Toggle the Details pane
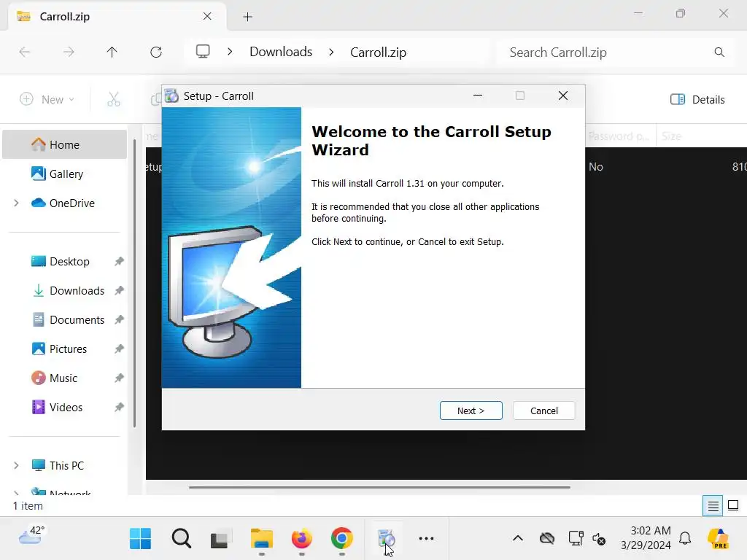 (697, 99)
